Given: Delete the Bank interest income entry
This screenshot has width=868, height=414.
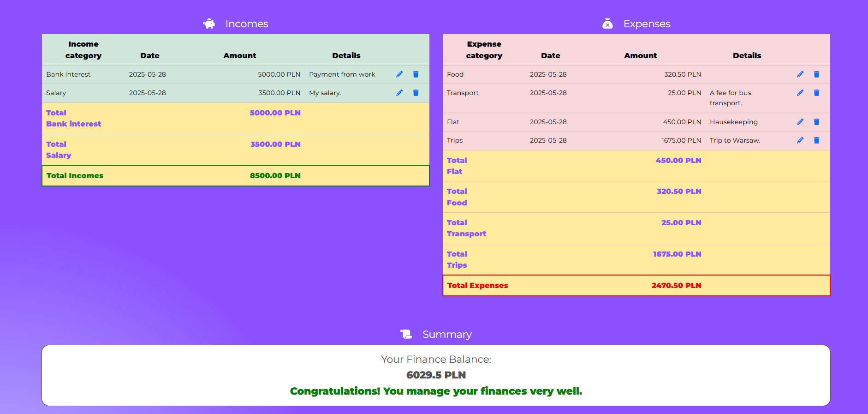Looking at the screenshot, I should click(x=416, y=74).
